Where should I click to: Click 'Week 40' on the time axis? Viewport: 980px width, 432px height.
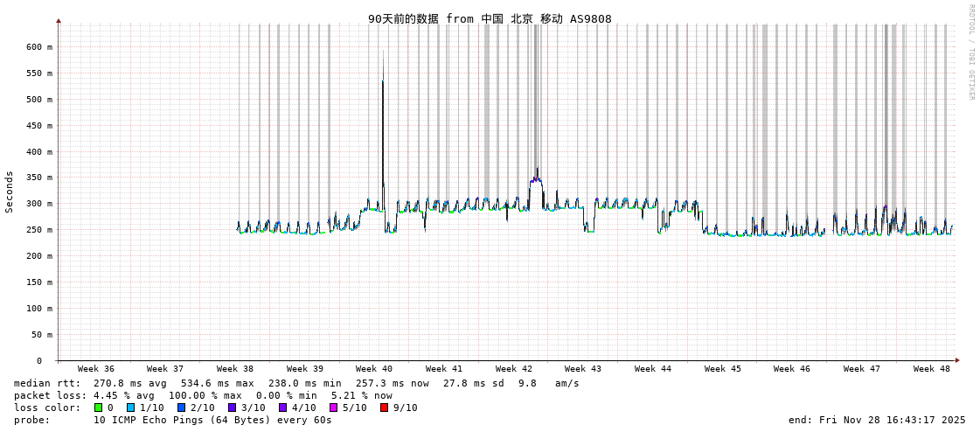[x=374, y=369]
